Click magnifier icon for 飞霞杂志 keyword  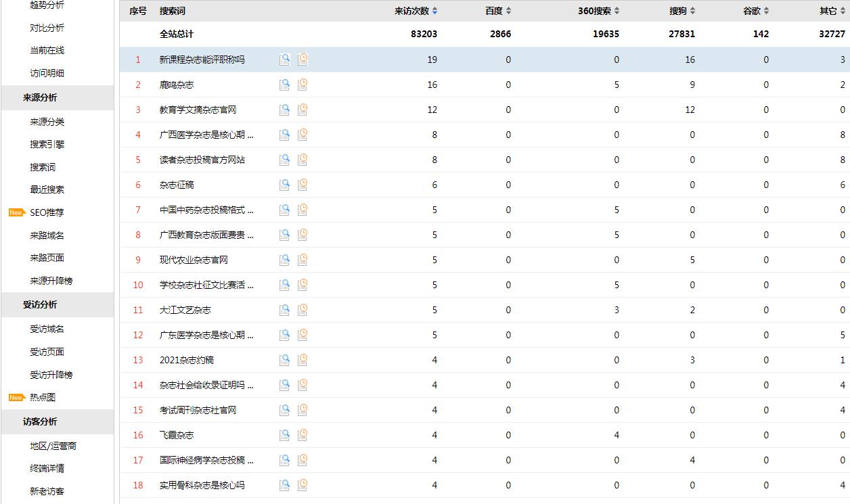coord(284,435)
